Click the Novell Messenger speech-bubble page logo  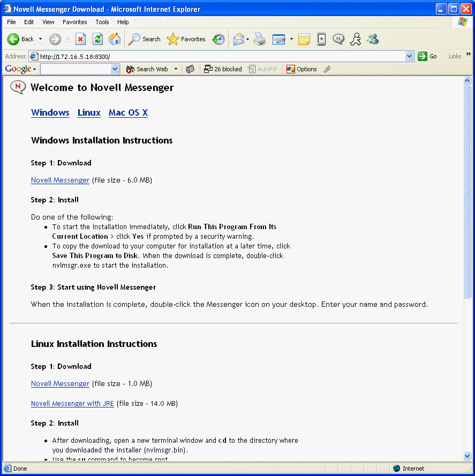point(18,87)
